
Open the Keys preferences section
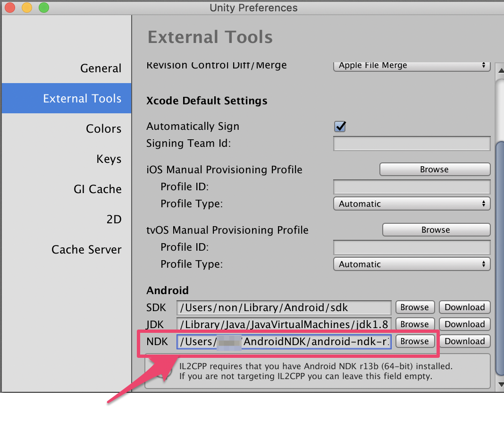109,159
